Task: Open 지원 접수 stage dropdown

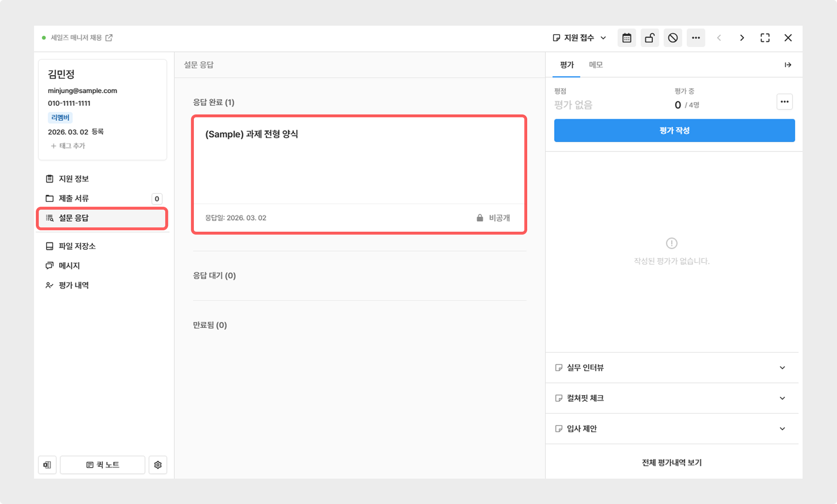Action: click(x=579, y=38)
